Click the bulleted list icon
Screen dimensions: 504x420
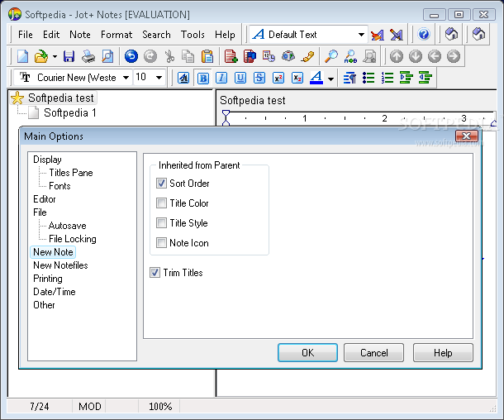coord(368,78)
